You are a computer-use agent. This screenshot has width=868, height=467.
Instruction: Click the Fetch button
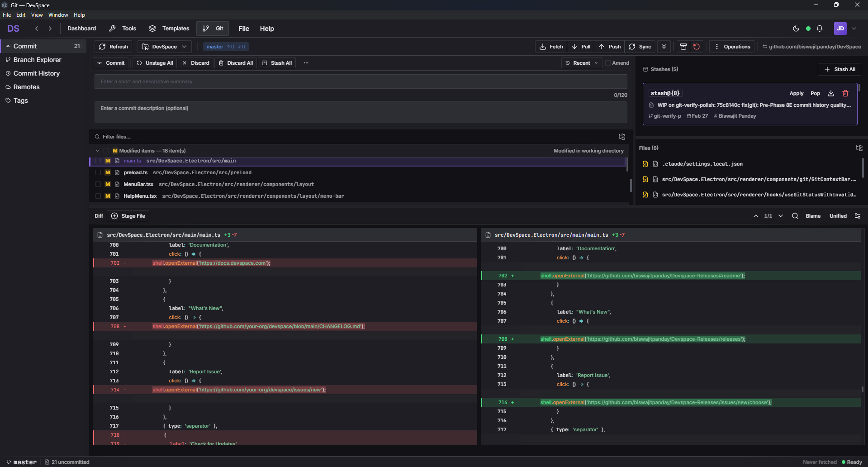(551, 47)
